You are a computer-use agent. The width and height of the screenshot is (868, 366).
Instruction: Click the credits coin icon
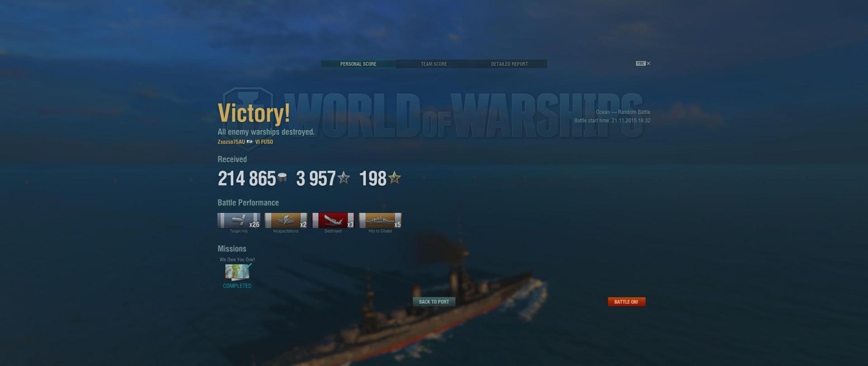point(282,178)
